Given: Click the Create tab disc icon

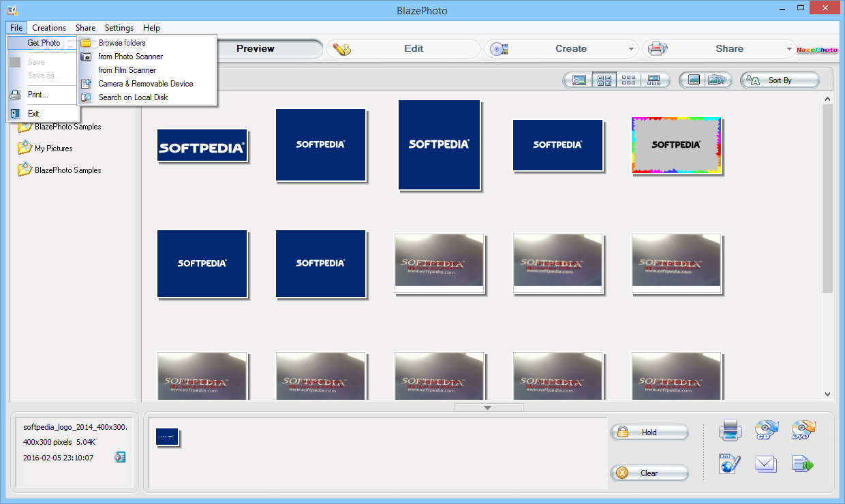Looking at the screenshot, I should pos(500,49).
